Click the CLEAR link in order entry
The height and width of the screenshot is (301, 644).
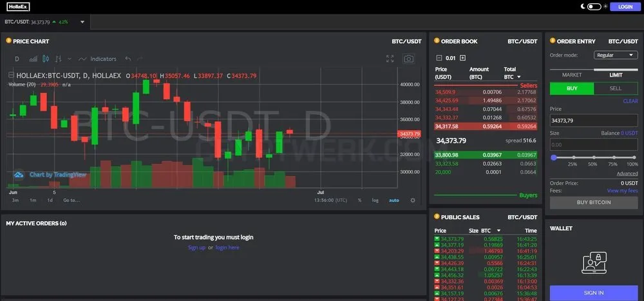click(630, 101)
